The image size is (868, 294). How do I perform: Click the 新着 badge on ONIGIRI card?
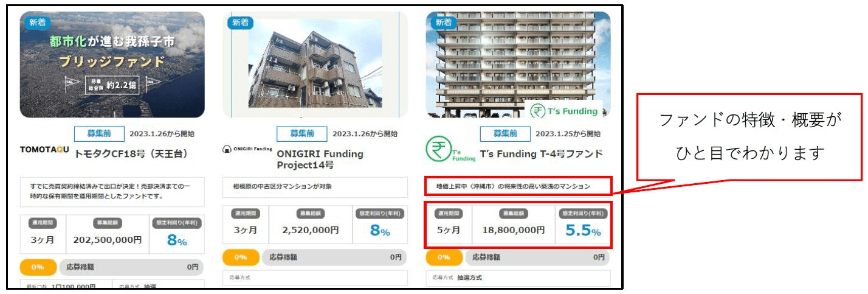click(239, 23)
